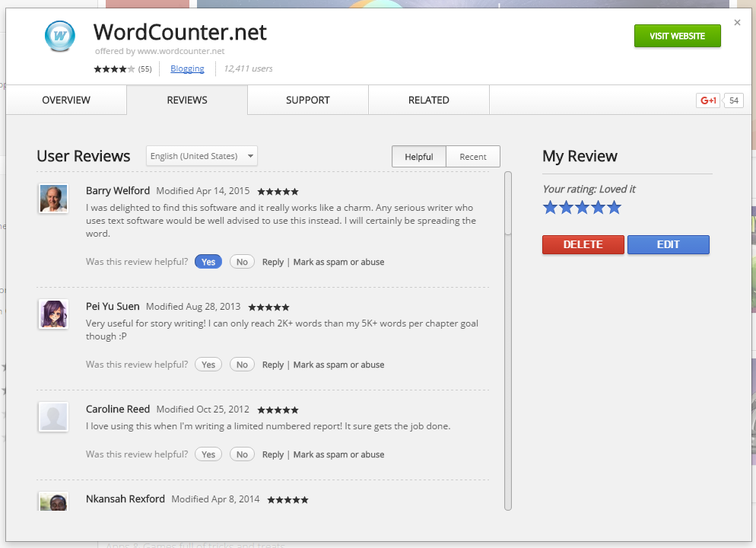The image size is (756, 548).
Task: Close the extension details dialog
Action: (x=737, y=22)
